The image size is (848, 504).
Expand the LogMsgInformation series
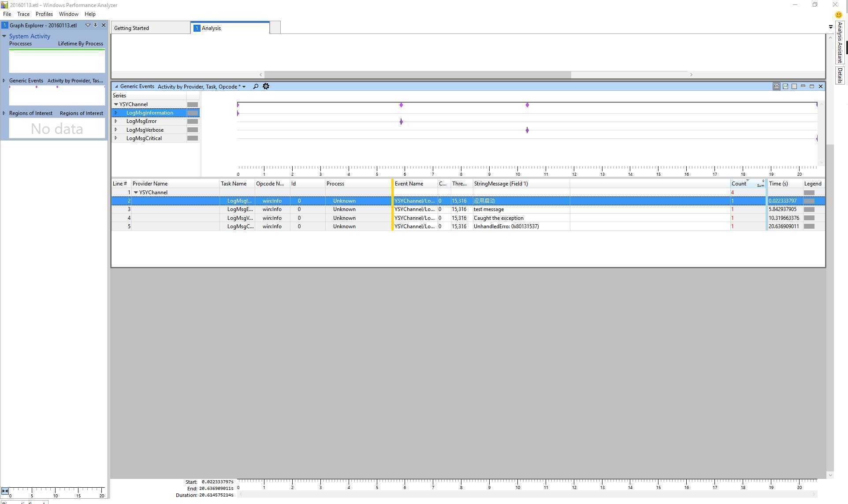click(x=116, y=113)
